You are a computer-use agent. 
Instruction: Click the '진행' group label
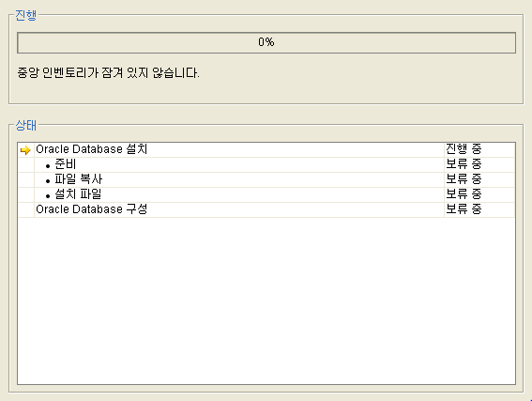tap(25, 15)
